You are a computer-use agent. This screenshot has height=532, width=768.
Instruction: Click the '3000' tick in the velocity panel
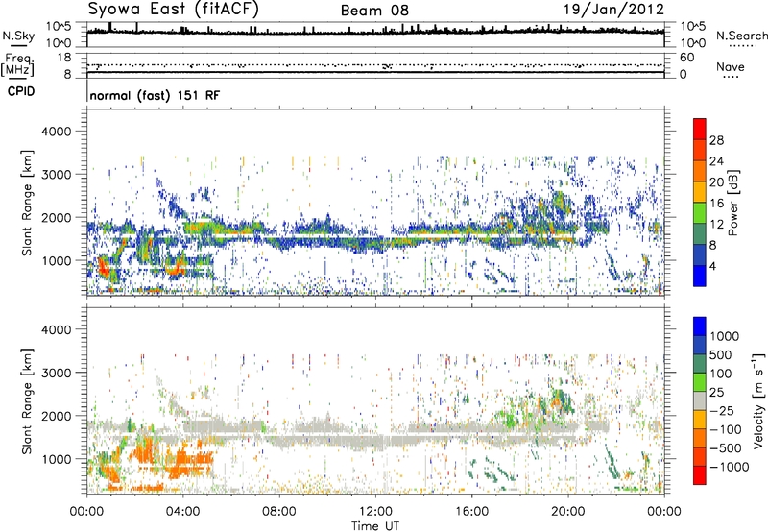(x=56, y=373)
